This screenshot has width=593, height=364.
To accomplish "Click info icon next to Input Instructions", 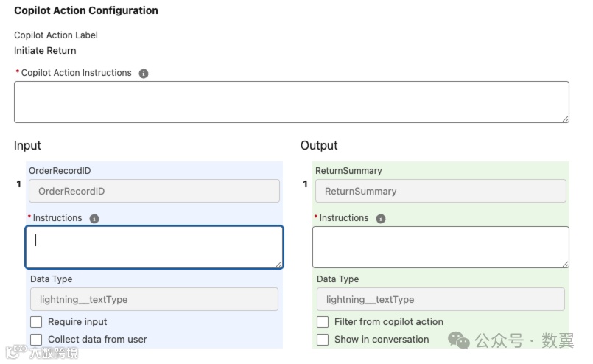I will point(94,219).
